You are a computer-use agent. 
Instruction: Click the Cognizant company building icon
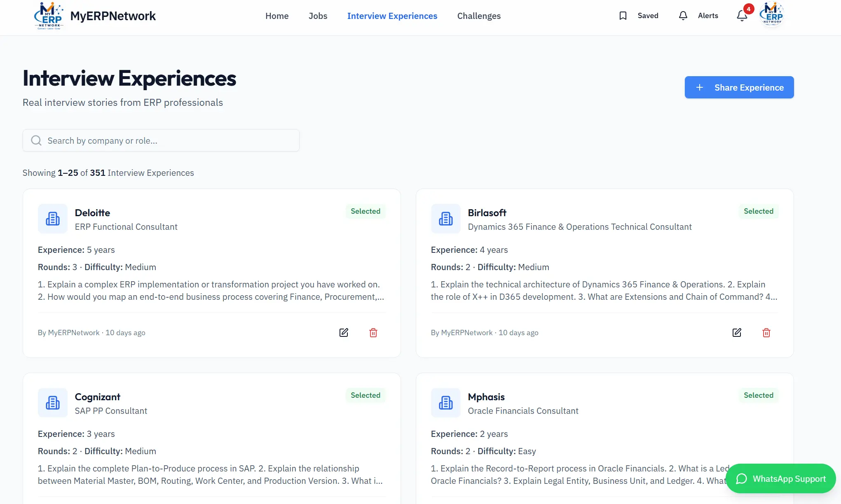[x=53, y=403]
